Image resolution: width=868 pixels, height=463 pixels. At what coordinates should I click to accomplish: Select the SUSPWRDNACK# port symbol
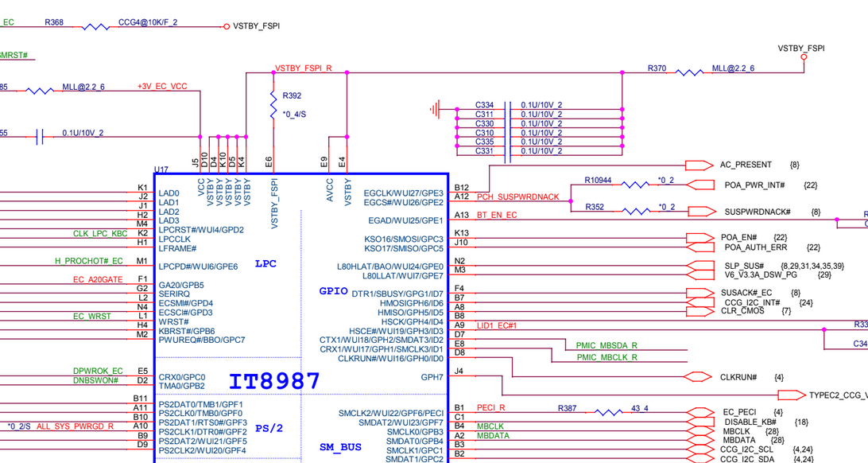702,211
